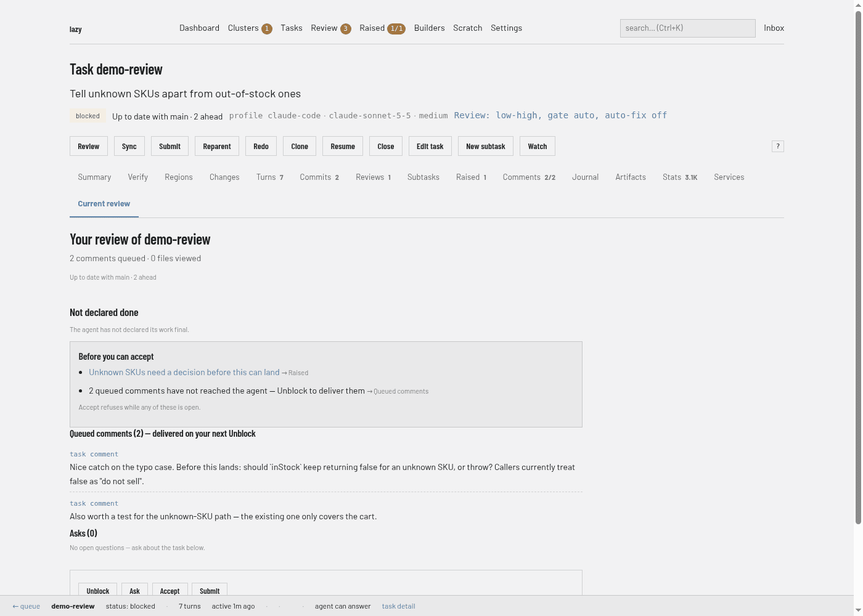Click the blocked status badge
Viewport: 863px width, 616px height.
click(88, 116)
